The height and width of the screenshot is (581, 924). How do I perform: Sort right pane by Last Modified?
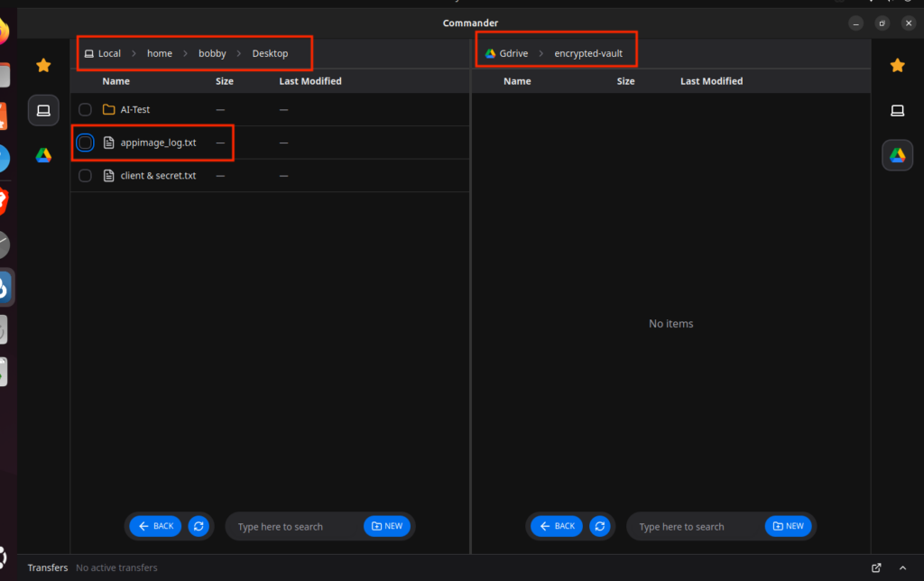tap(711, 81)
